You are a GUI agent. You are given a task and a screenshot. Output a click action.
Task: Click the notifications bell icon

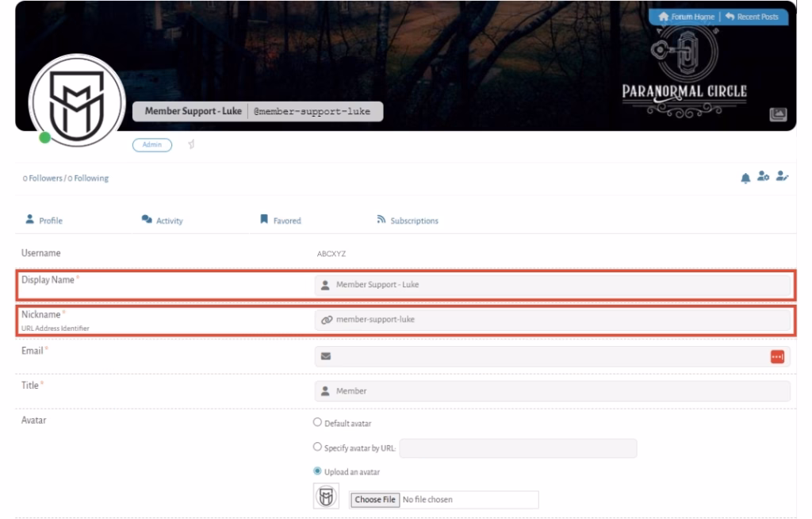click(745, 179)
